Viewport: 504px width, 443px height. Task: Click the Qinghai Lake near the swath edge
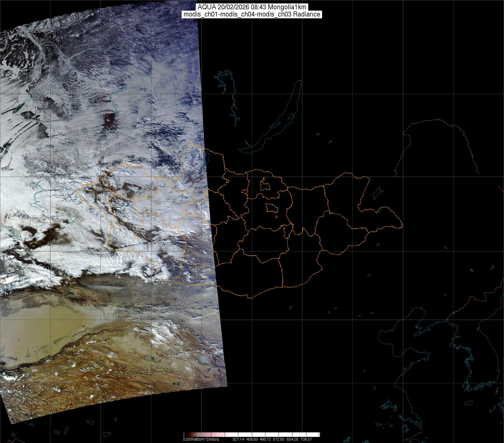tap(204, 360)
